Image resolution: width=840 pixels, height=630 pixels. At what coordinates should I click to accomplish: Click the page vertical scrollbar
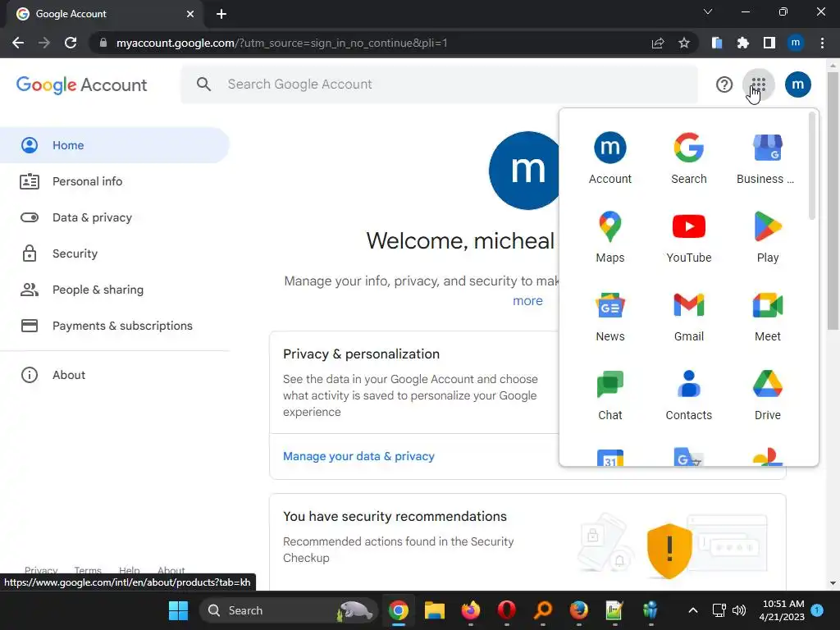coord(833,201)
